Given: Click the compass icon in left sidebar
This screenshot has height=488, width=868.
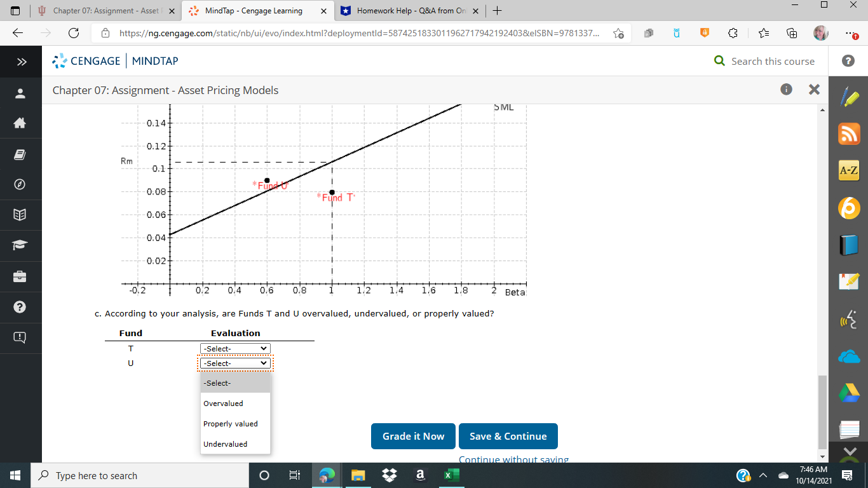Looking at the screenshot, I should (20, 184).
